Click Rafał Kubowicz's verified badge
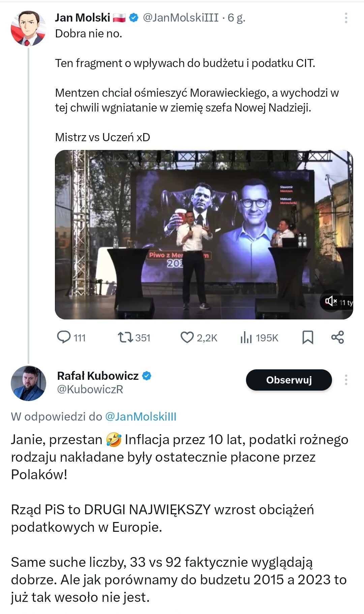Image resolution: width=364 pixels, height=614 pixels. pyautogui.click(x=147, y=375)
